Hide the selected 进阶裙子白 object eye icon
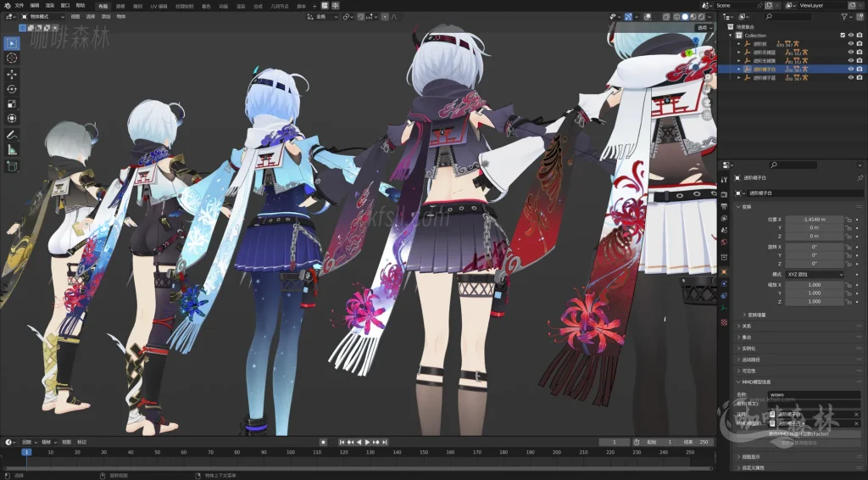 851,70
